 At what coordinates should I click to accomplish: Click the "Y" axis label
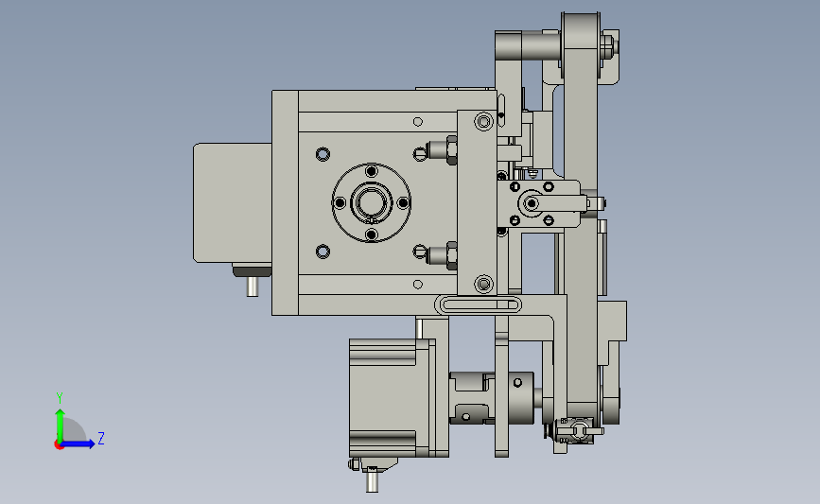tap(60, 398)
